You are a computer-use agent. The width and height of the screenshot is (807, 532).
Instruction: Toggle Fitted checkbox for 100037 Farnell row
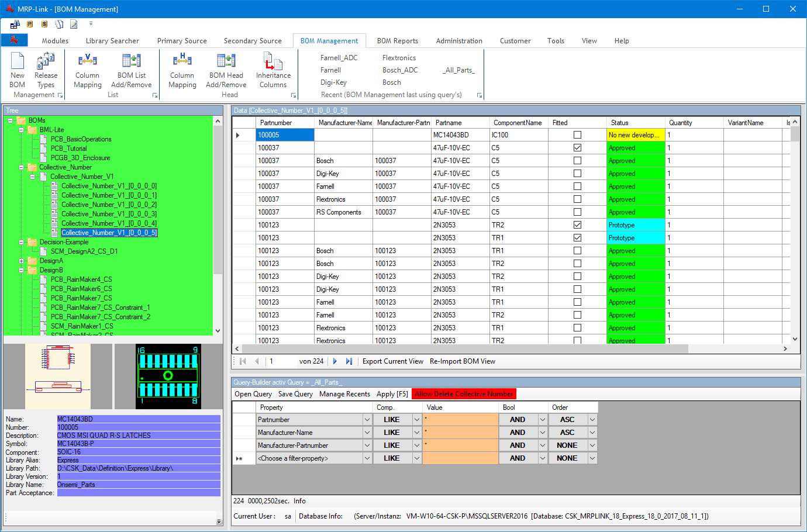(x=577, y=186)
